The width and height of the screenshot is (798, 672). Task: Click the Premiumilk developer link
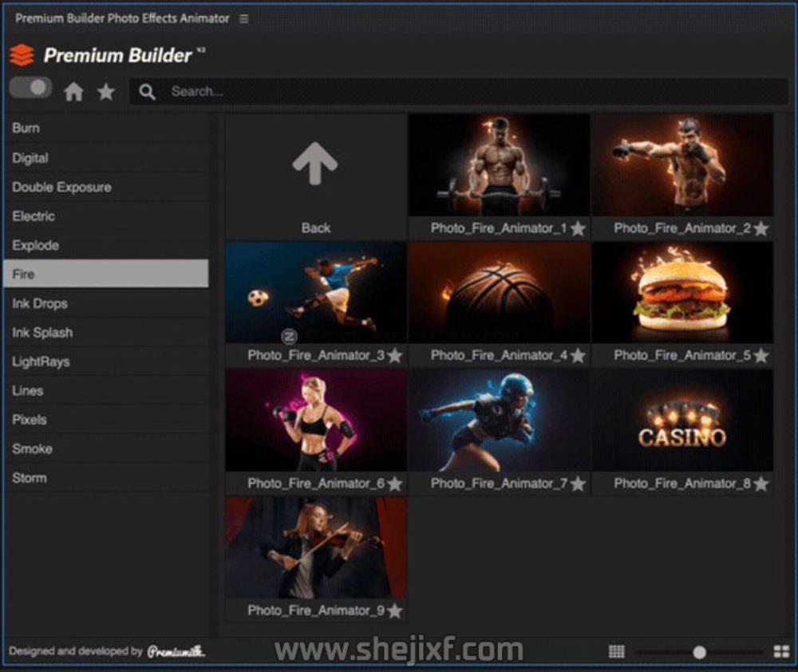pyautogui.click(x=176, y=652)
